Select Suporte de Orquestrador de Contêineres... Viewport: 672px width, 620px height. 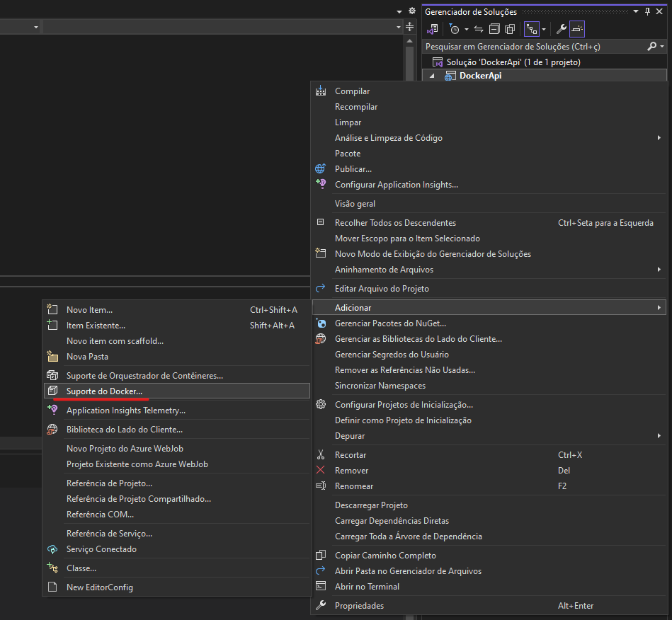click(177, 376)
